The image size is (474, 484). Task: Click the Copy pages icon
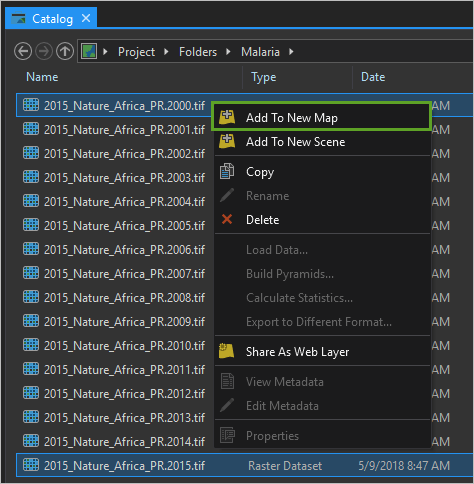tap(227, 171)
